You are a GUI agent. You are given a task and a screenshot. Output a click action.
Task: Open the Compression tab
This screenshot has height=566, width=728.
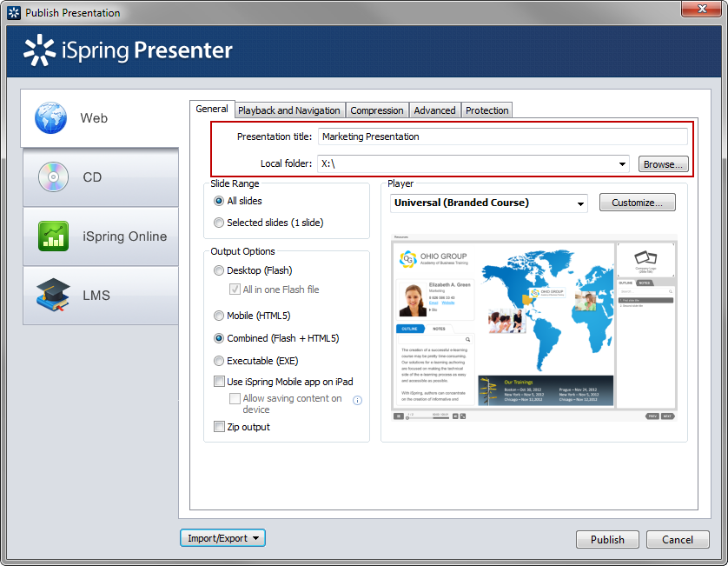[376, 110]
